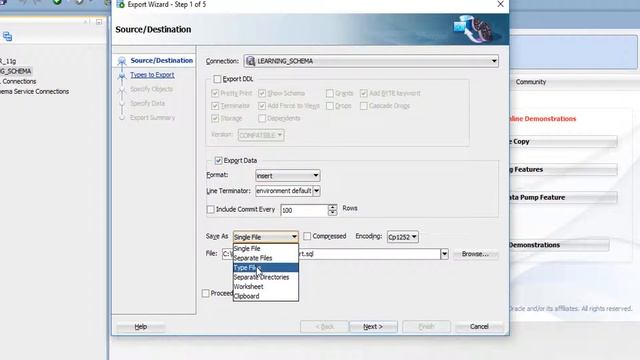Close the Export Wizard dialog

click(x=500, y=4)
